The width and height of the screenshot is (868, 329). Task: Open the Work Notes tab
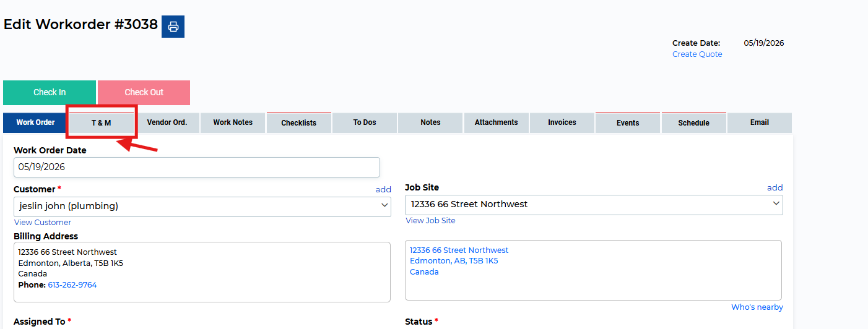233,122
